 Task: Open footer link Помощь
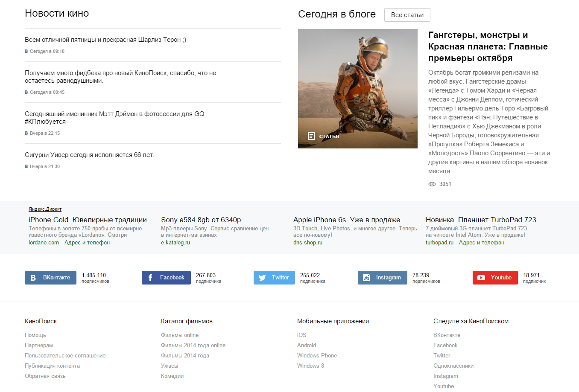(35, 335)
